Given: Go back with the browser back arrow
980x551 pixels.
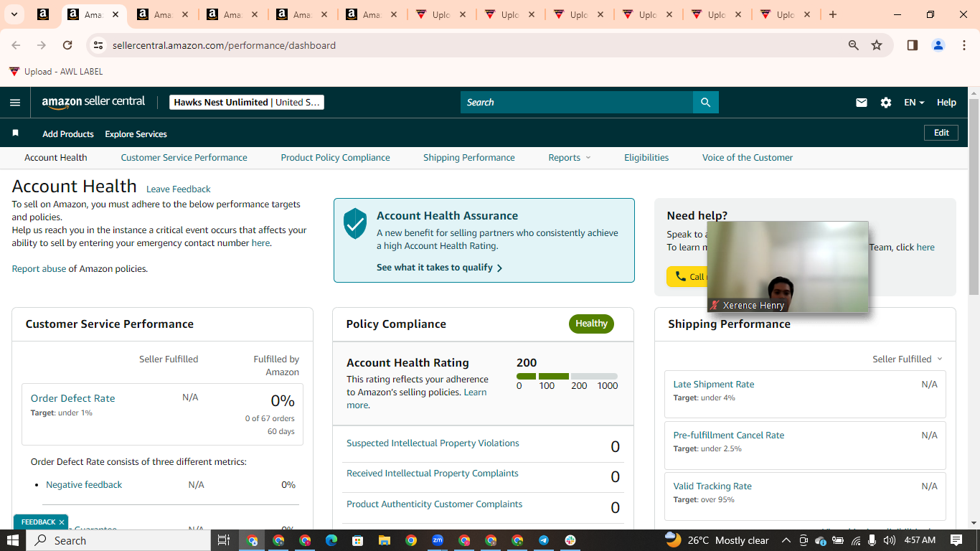Looking at the screenshot, I should coord(16,45).
